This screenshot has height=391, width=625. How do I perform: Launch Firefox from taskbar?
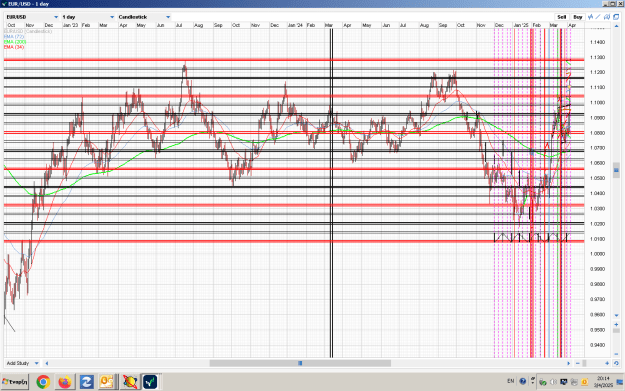point(65,382)
